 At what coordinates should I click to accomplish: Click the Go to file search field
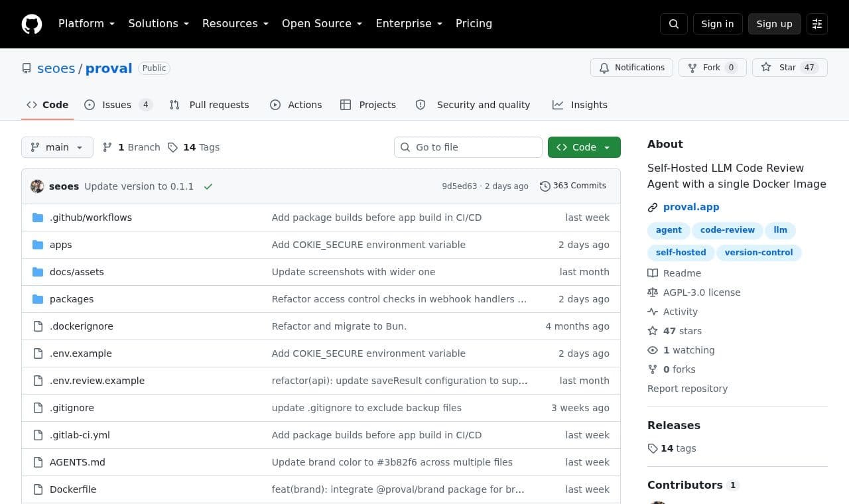(x=468, y=147)
